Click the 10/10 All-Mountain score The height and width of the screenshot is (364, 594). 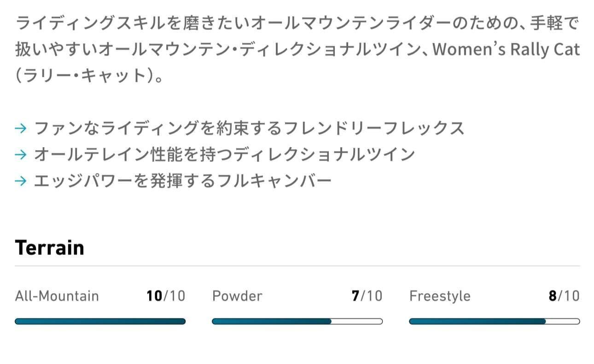coord(166,296)
